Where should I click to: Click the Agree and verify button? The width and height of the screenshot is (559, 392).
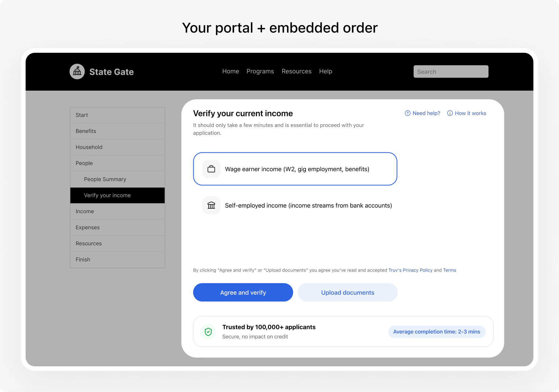pyautogui.click(x=243, y=292)
